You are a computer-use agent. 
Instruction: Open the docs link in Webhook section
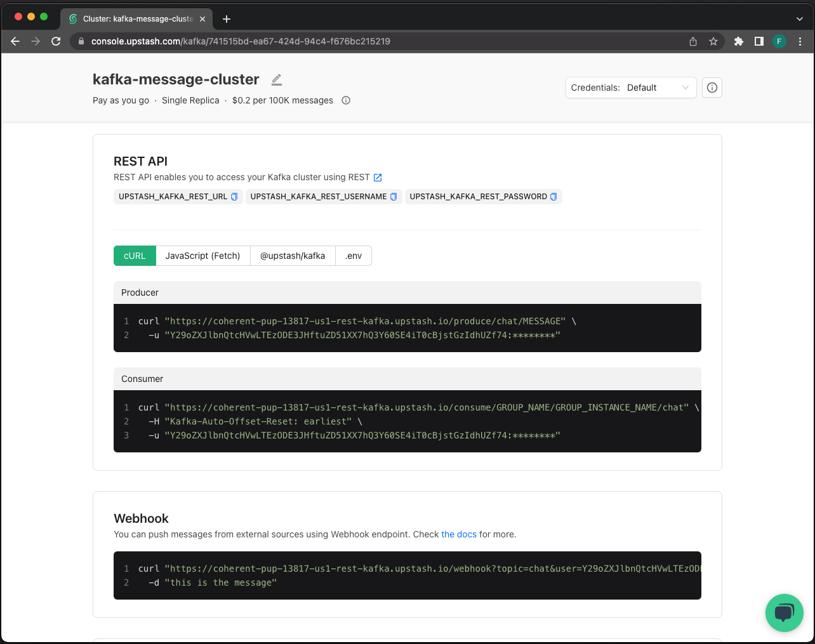459,534
